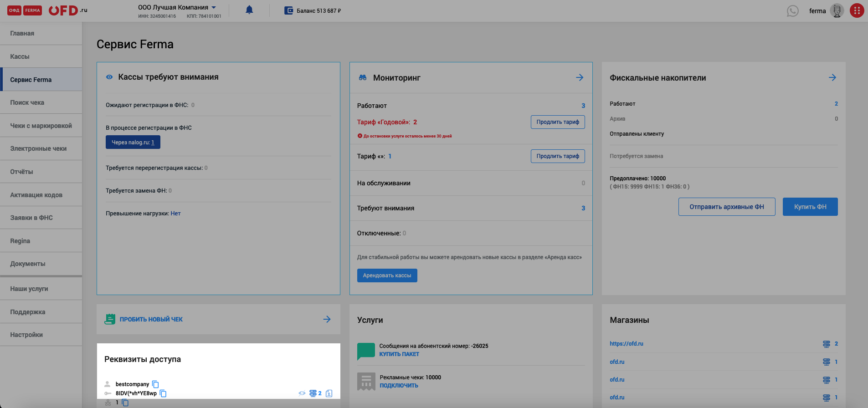Expand the ООО Лучшая Компания company dropdown
Screen dimensions: 868x408
pyautogui.click(x=214, y=7)
